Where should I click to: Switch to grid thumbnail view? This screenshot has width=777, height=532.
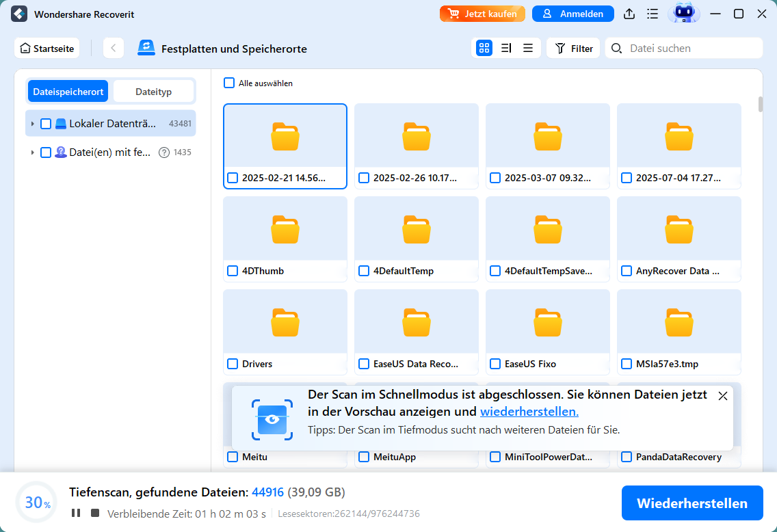(484, 48)
